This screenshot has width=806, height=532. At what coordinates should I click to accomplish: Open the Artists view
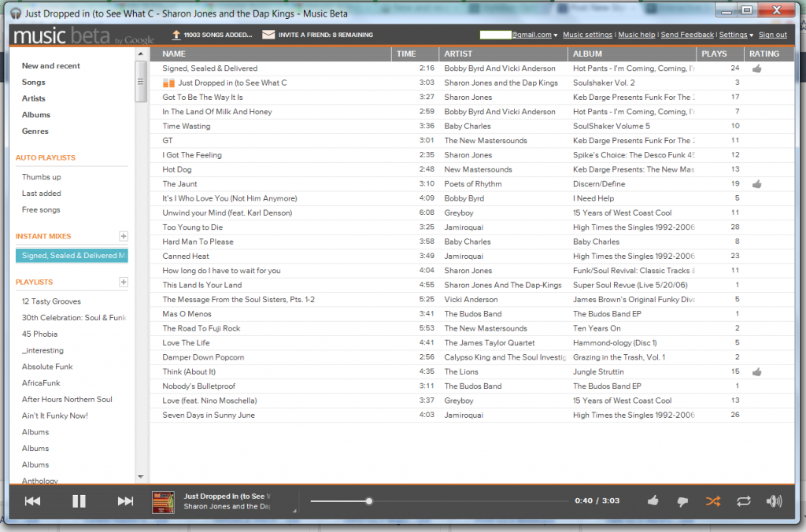pyautogui.click(x=33, y=98)
